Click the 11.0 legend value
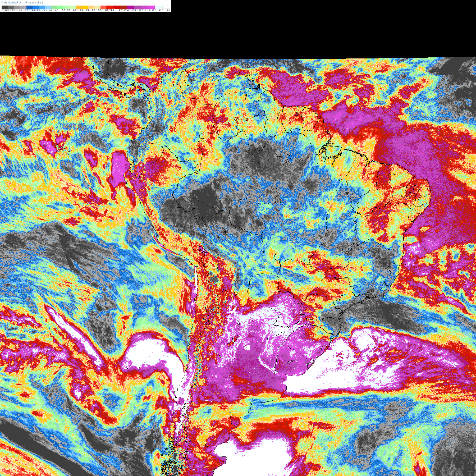The height and width of the screenshot is (476, 476). coord(141,10)
